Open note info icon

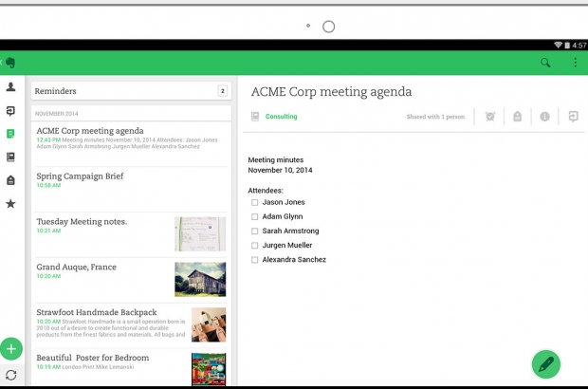pos(544,117)
